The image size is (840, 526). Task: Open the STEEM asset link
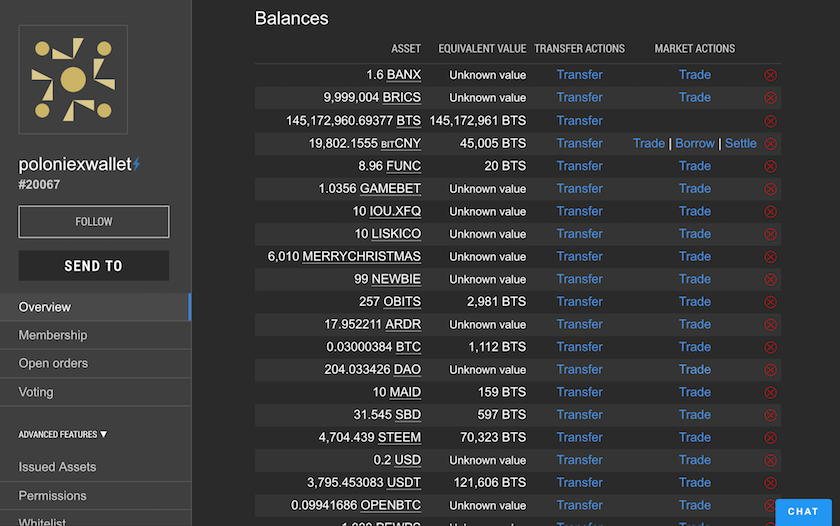399,438
